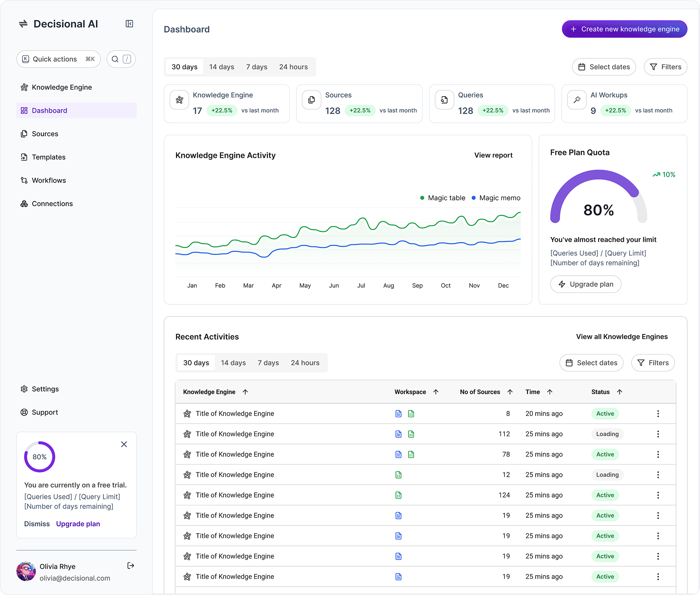700x595 pixels.
Task: Click Decisional AI logo
Action: (58, 24)
